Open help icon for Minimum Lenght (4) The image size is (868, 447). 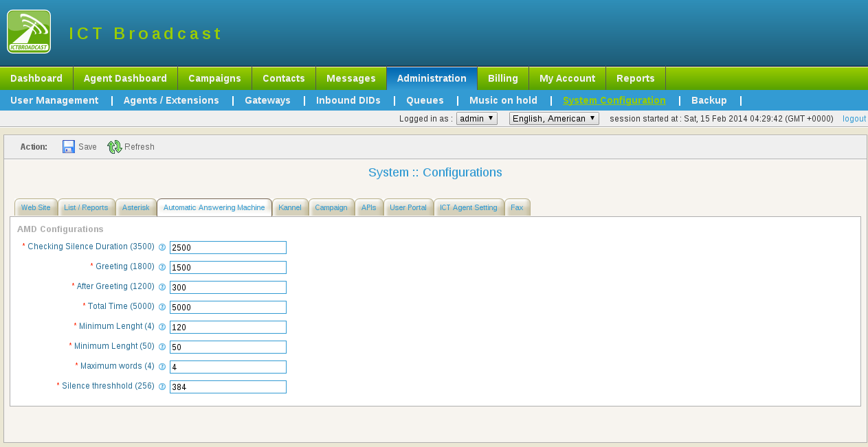[x=162, y=327]
